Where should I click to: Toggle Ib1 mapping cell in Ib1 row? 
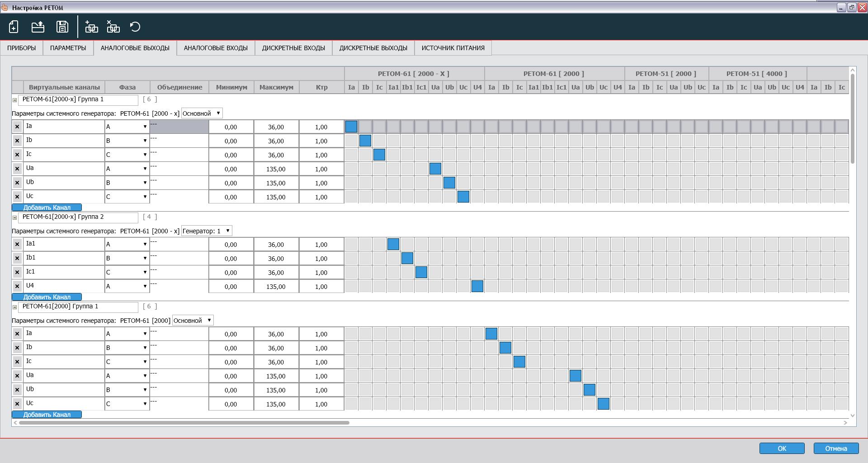pyautogui.click(x=407, y=258)
